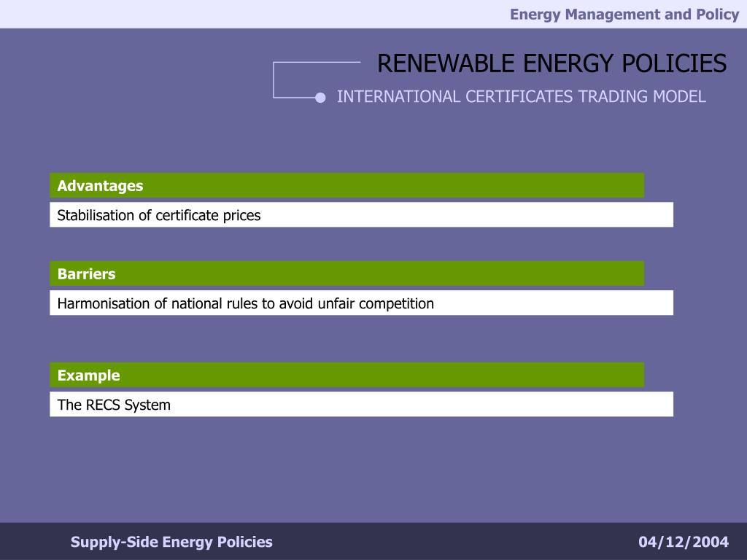This screenshot has height=560, width=747.
Task: Click the round bullet before the subtitle
Action: pos(320,98)
